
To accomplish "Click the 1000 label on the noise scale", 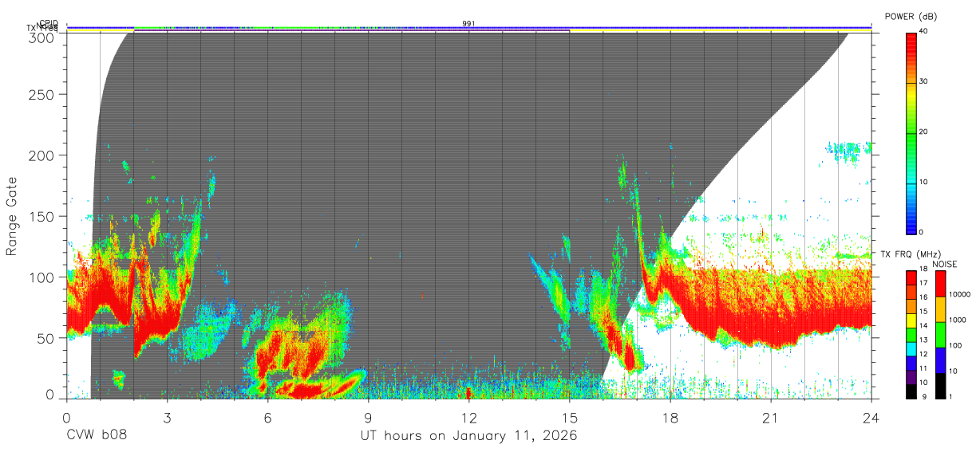I will pos(958,320).
